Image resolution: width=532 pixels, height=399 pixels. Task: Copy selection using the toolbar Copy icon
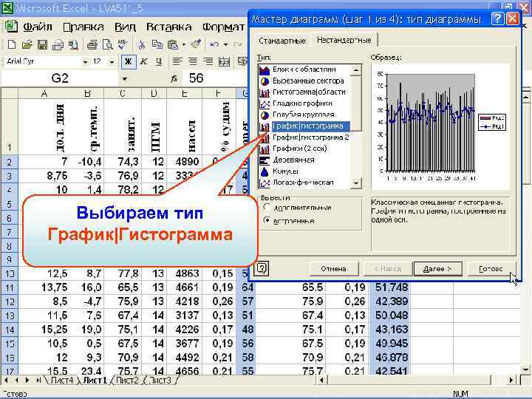(157, 44)
